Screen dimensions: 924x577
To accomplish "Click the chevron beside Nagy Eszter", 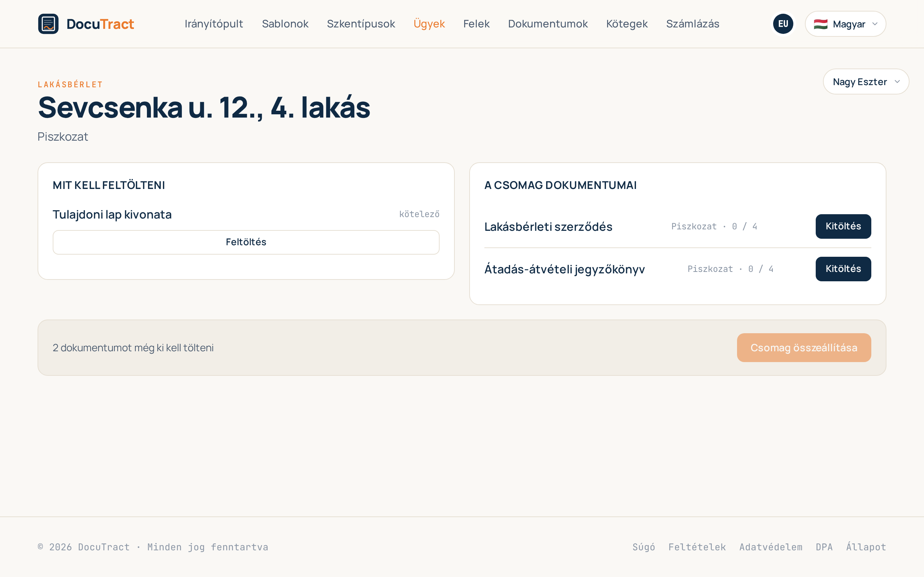I will (897, 82).
